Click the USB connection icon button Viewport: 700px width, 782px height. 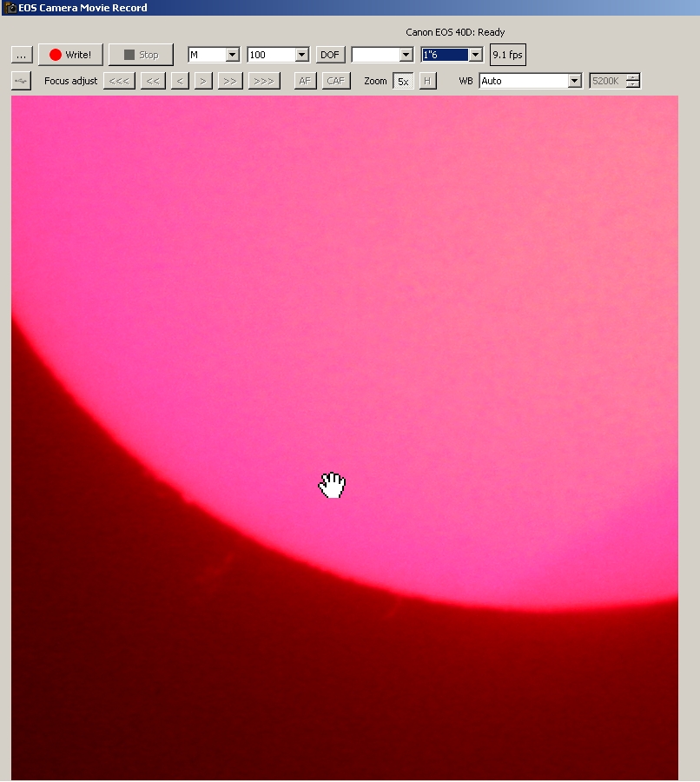pos(22,81)
